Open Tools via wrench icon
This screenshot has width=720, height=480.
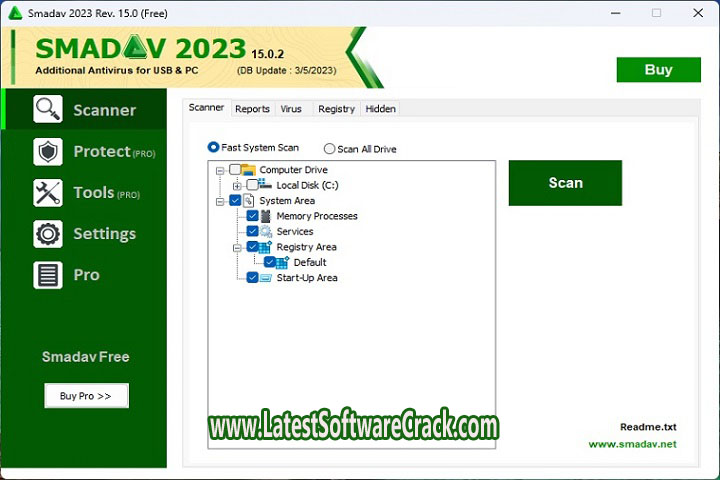pos(48,193)
